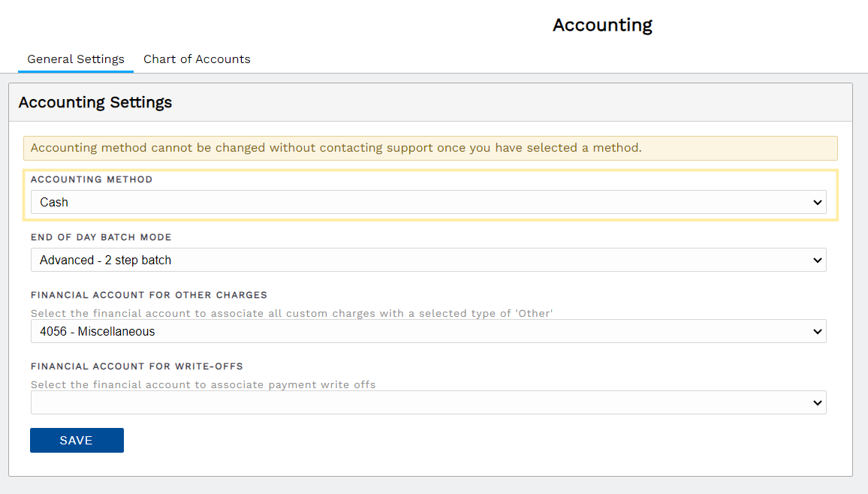Click the End of Day Batch Mode chevron arrow
868x494 pixels.
point(818,260)
